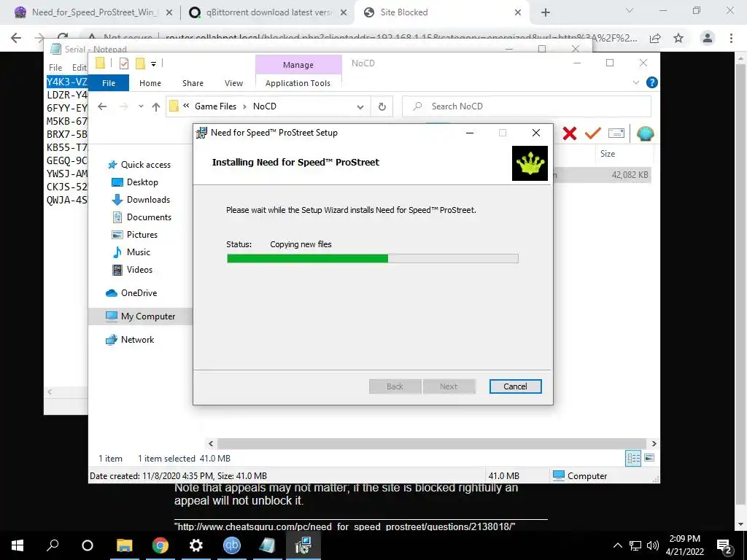Go back in Explorer navigation
Screen dimensions: 747x560
(x=102, y=106)
